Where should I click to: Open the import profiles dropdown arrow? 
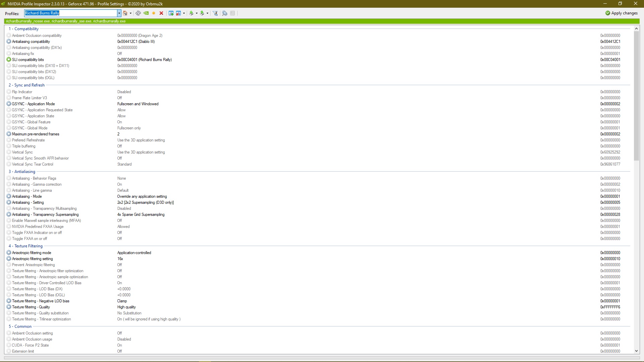coord(207,13)
